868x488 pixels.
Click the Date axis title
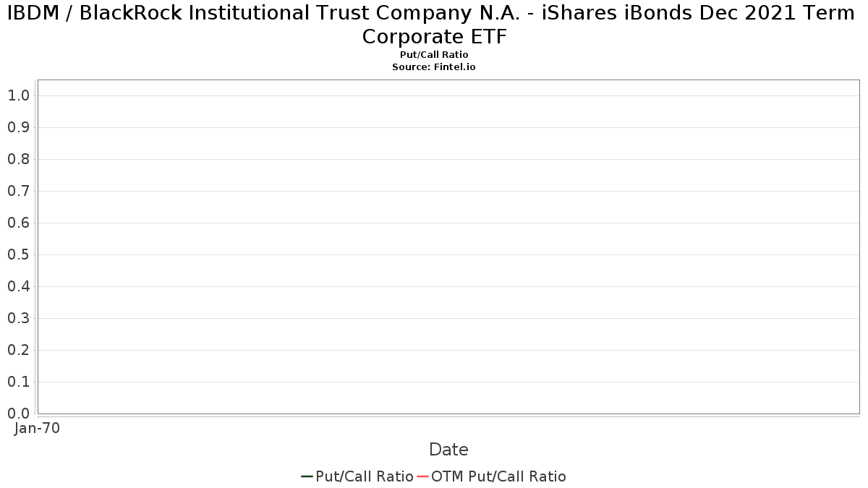pos(448,450)
